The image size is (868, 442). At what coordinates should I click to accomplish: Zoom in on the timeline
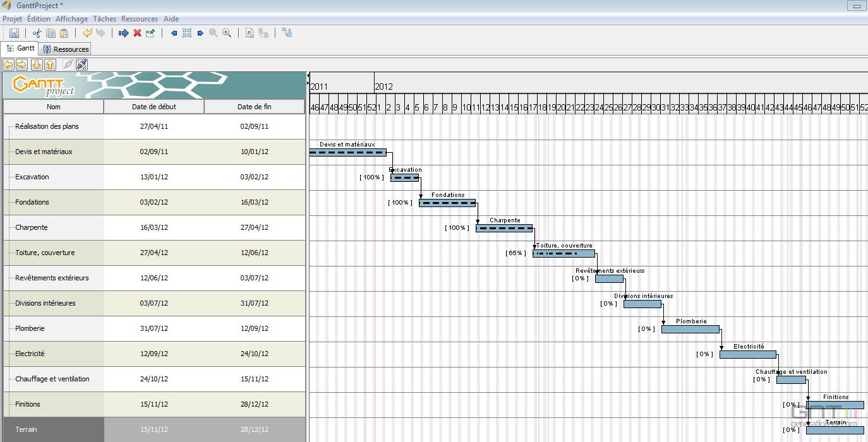tap(227, 33)
